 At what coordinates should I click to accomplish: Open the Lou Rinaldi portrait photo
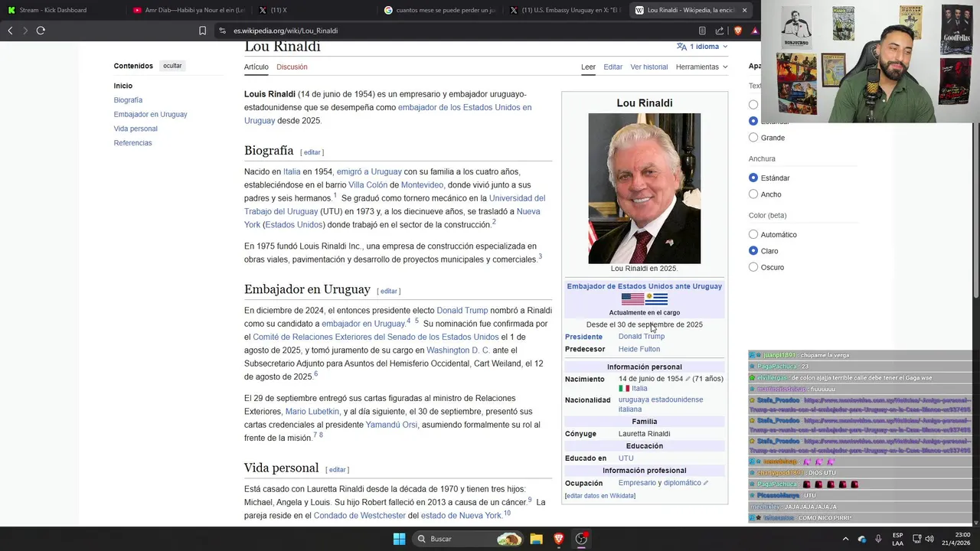pyautogui.click(x=644, y=188)
